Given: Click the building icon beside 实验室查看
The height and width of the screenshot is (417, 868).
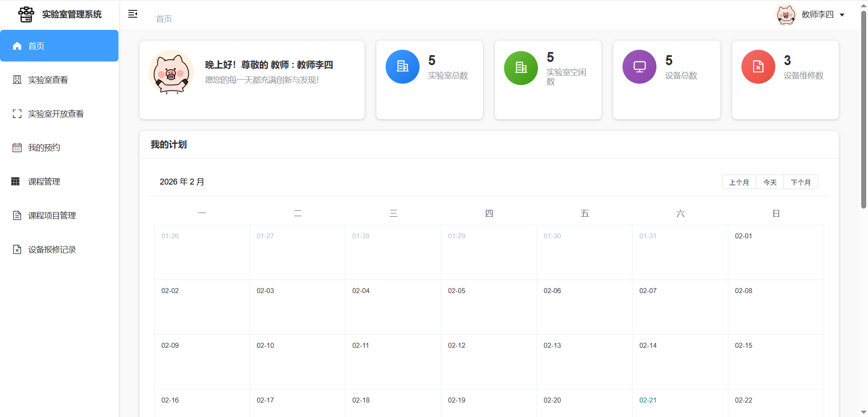Looking at the screenshot, I should 17,80.
